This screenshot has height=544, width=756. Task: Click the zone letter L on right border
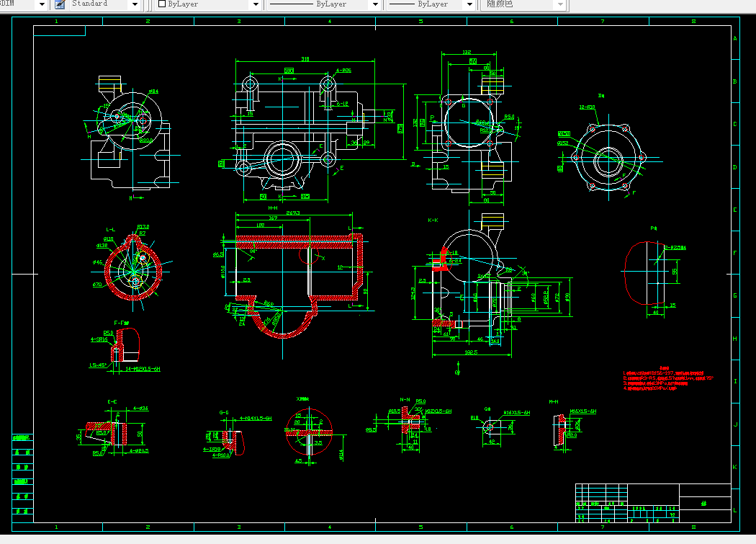coord(735,510)
